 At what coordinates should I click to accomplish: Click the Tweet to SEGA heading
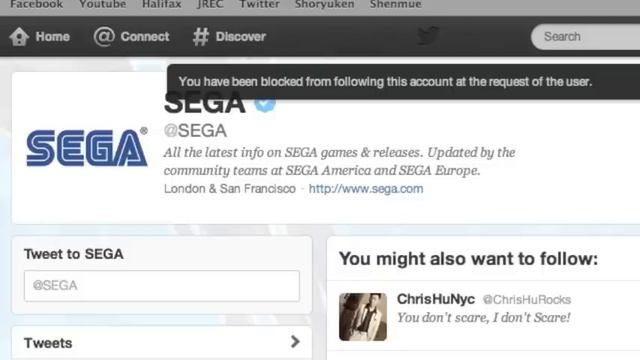(x=74, y=254)
